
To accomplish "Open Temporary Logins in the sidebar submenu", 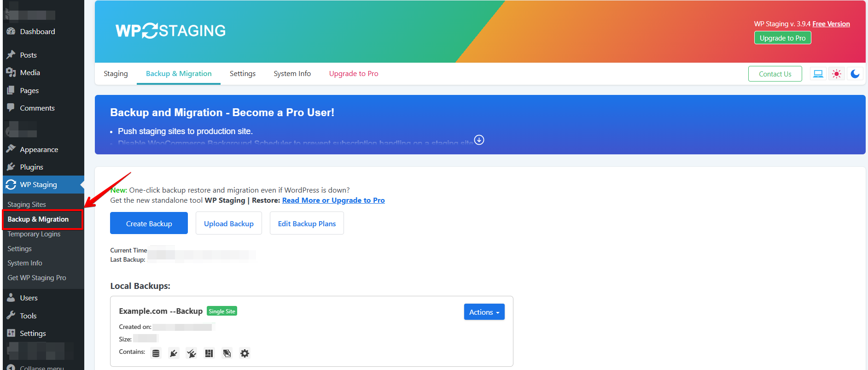I will [34, 234].
